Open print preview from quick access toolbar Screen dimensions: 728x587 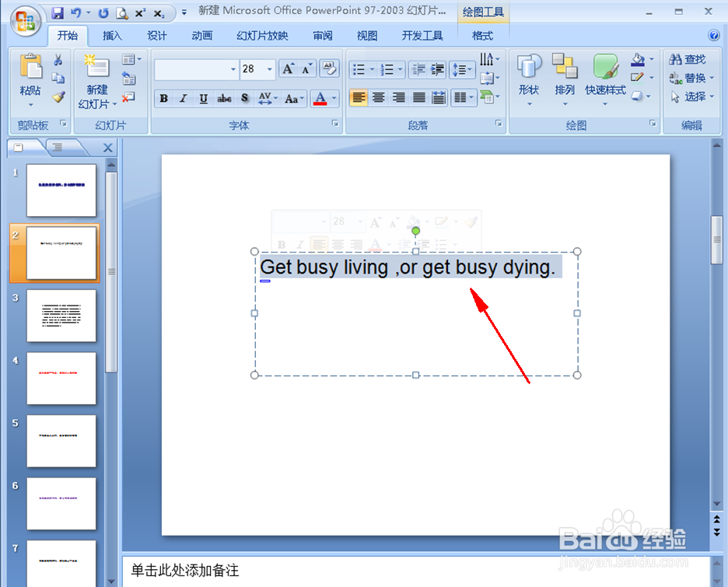coord(121,13)
